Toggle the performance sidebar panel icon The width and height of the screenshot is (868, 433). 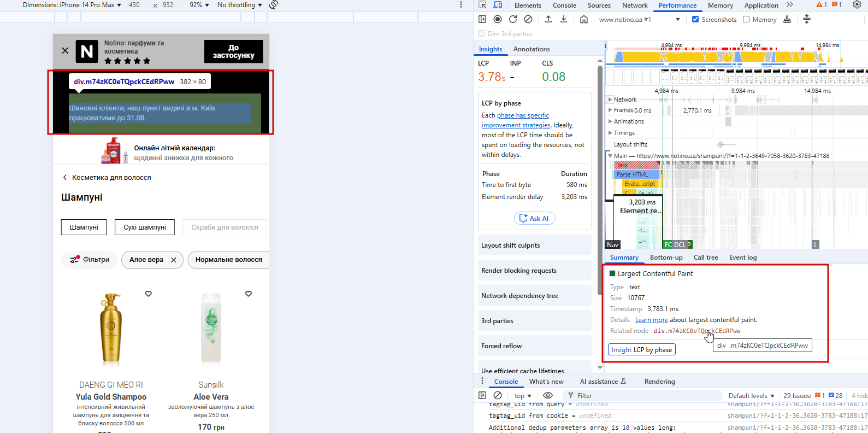coord(482,19)
